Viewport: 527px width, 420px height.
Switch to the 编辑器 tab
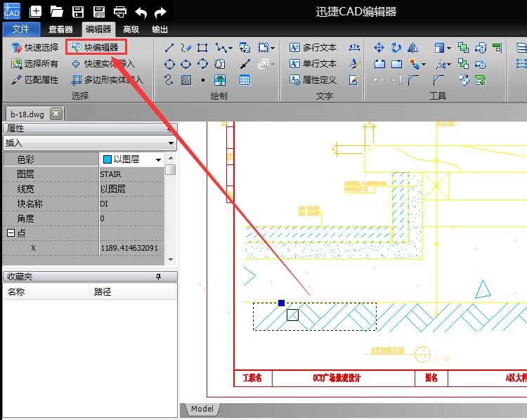98,29
